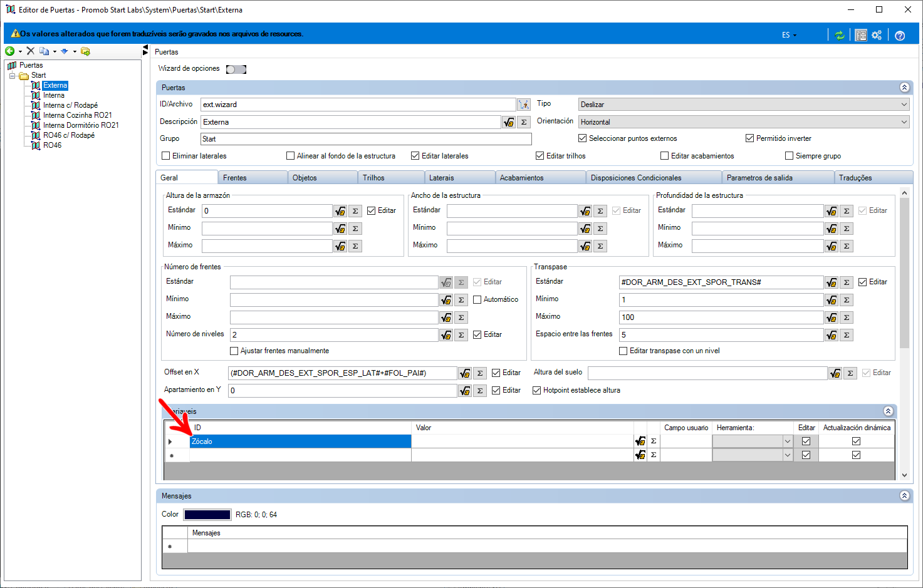The width and height of the screenshot is (923, 588).
Task: Click sigma icon for Apartamiento en Y
Action: click(480, 391)
